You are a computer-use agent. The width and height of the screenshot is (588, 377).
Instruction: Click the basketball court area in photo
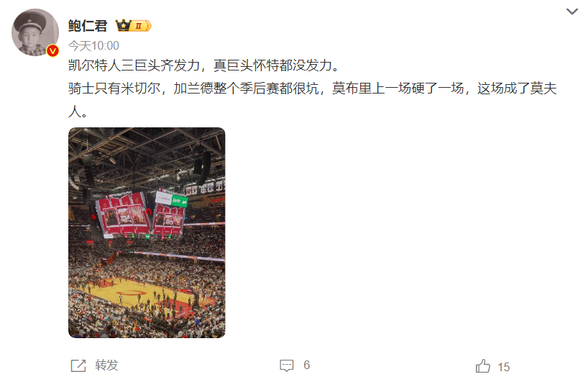point(141,296)
